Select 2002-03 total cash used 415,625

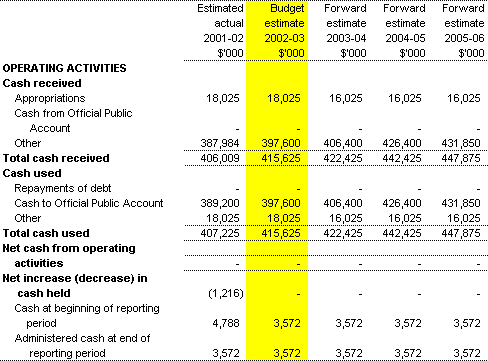pos(281,233)
